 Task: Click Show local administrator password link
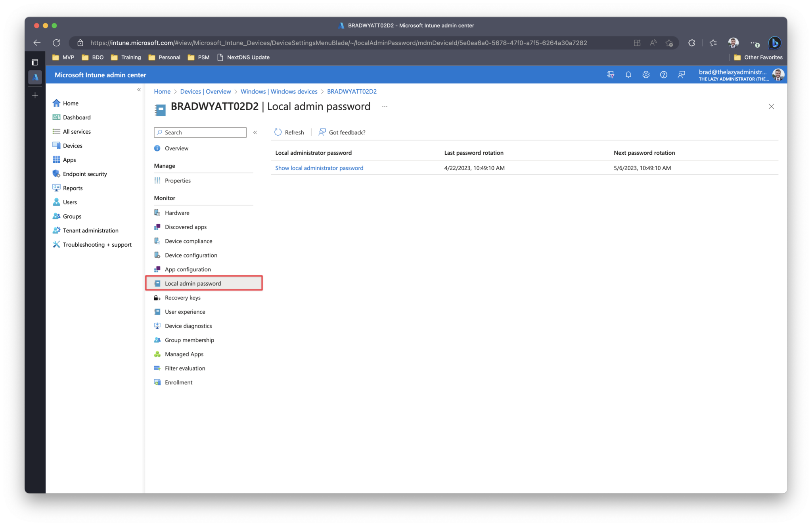coord(319,168)
